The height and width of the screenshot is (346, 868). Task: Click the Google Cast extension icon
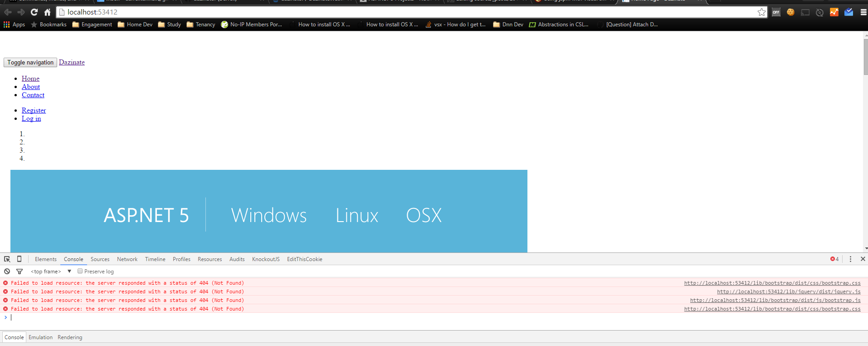[805, 12]
